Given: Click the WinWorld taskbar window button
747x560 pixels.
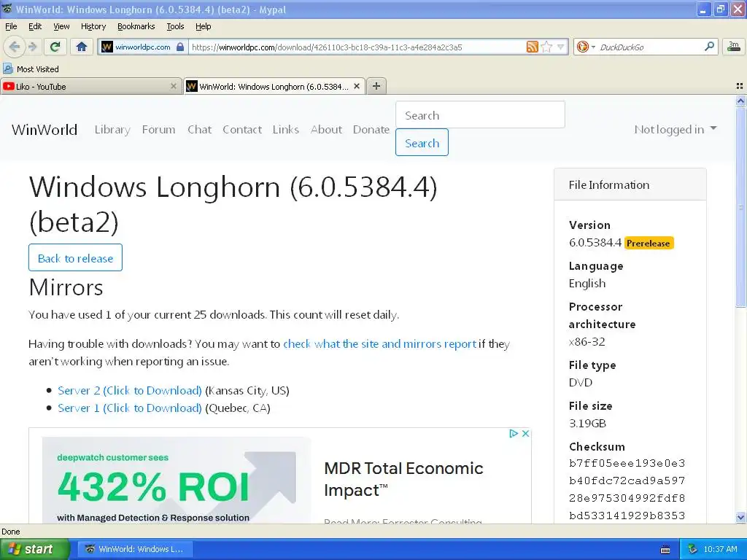Looking at the screenshot, I should pyautogui.click(x=135, y=549).
